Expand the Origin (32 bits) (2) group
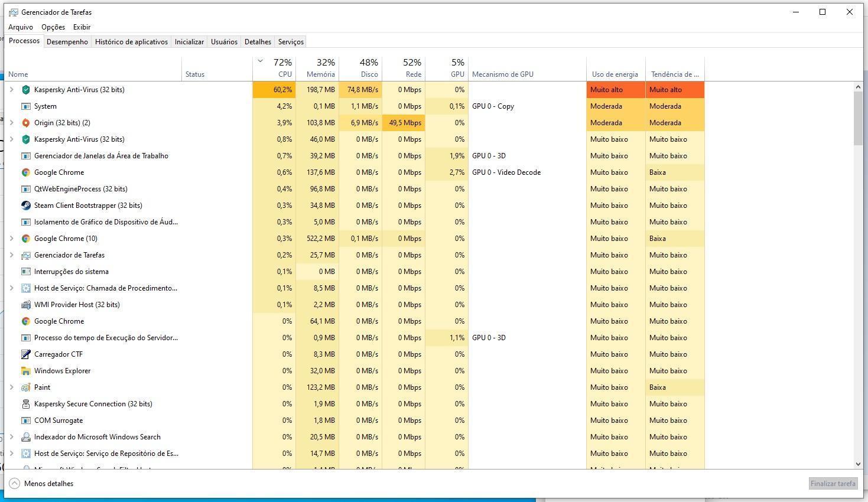Viewport: 868px width, 502px height. [x=11, y=123]
